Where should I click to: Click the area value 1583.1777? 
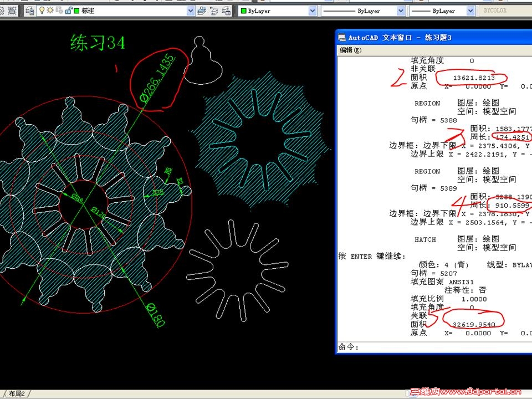pyautogui.click(x=514, y=129)
